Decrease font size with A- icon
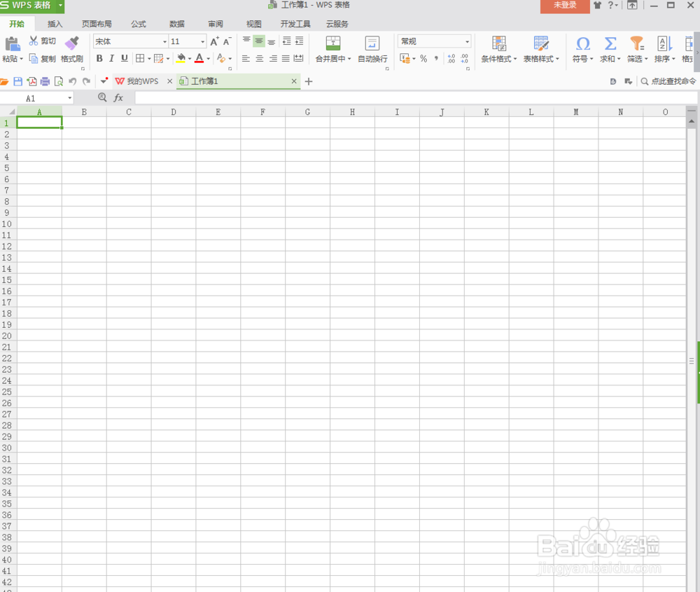The image size is (700, 592). pos(227,41)
